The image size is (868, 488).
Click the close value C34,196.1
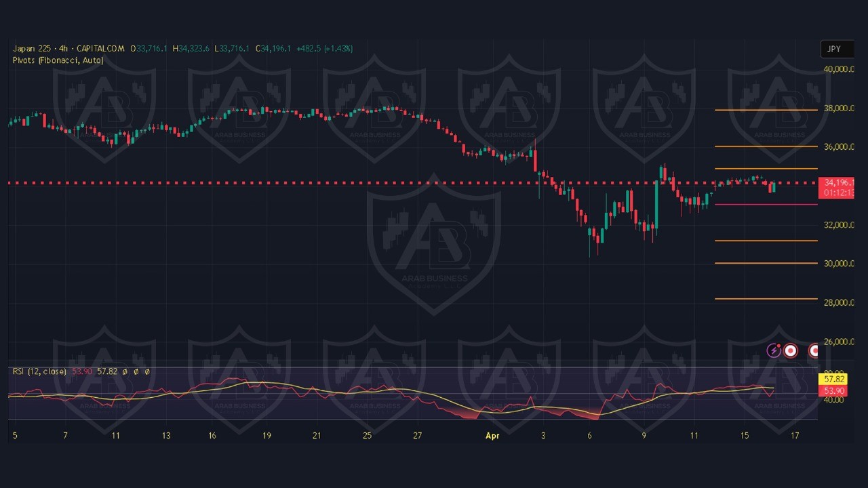(273, 49)
